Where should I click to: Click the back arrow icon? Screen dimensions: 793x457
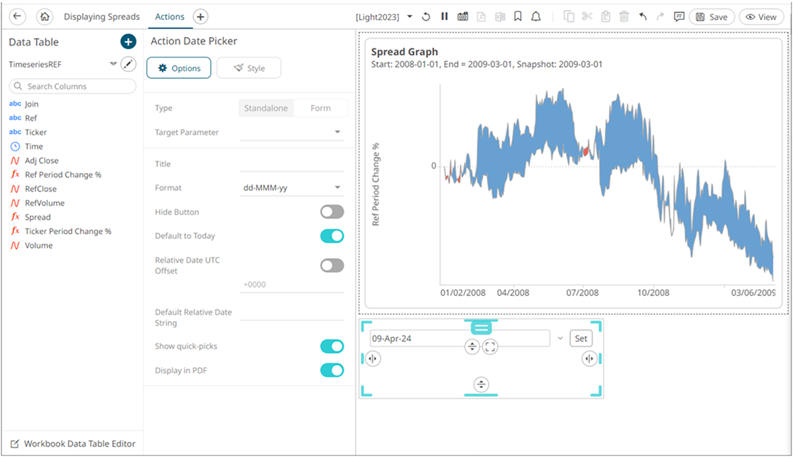pyautogui.click(x=17, y=17)
